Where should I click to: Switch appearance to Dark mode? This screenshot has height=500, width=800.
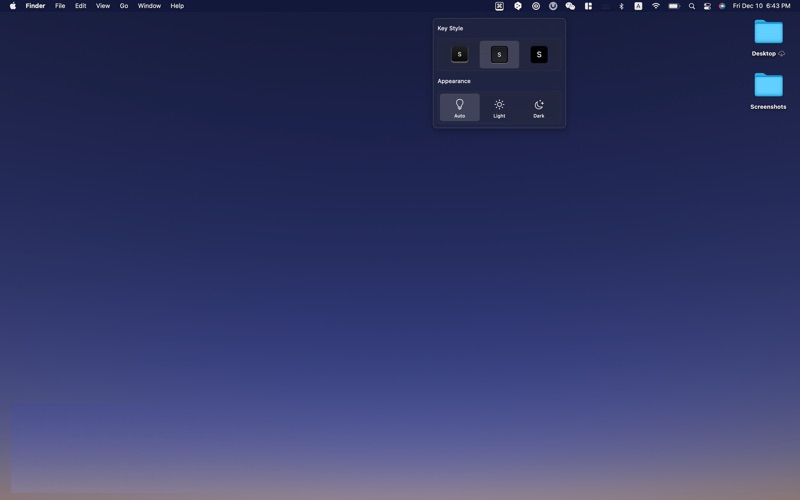(539, 107)
